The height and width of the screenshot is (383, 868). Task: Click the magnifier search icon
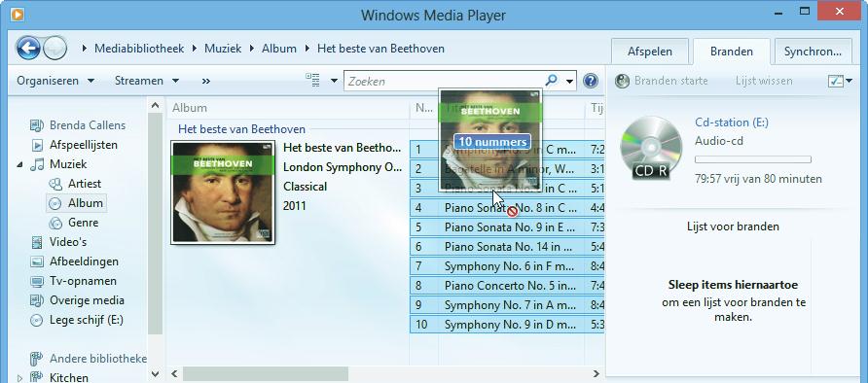(x=551, y=81)
